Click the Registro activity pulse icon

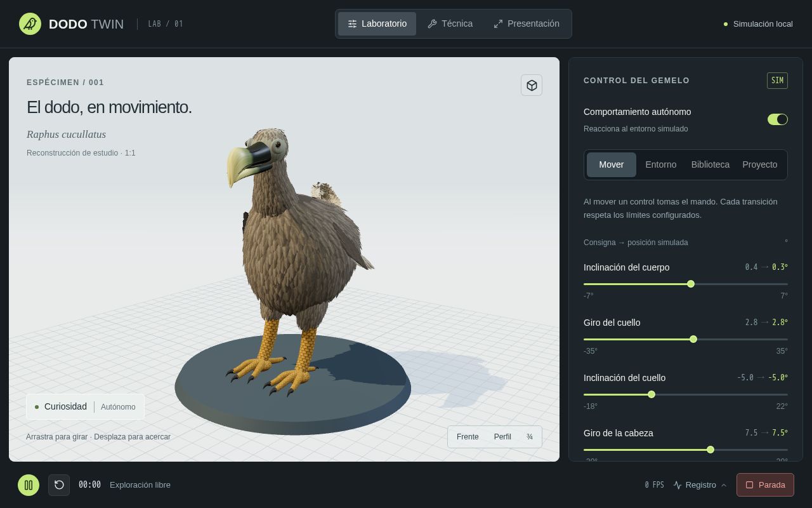[x=678, y=485]
